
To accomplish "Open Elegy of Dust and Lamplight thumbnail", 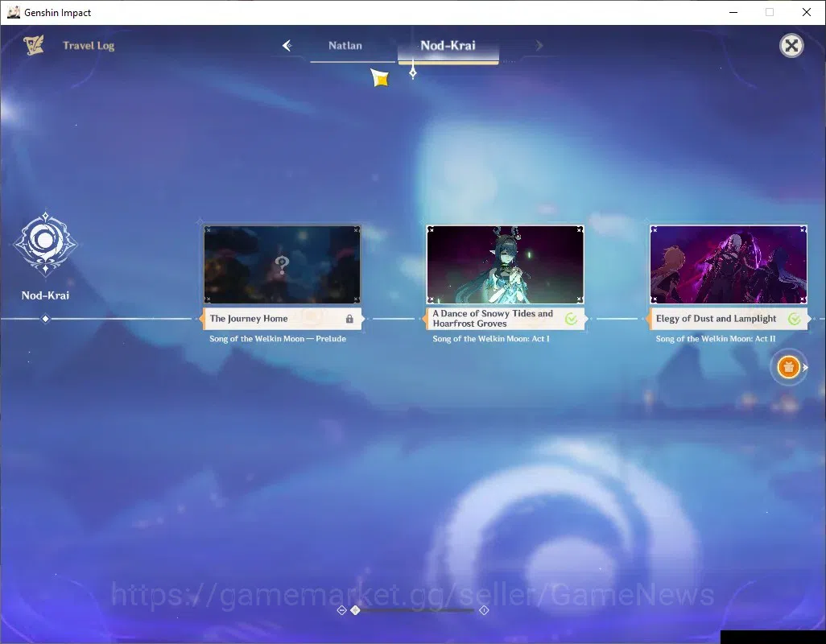I will click(x=728, y=265).
